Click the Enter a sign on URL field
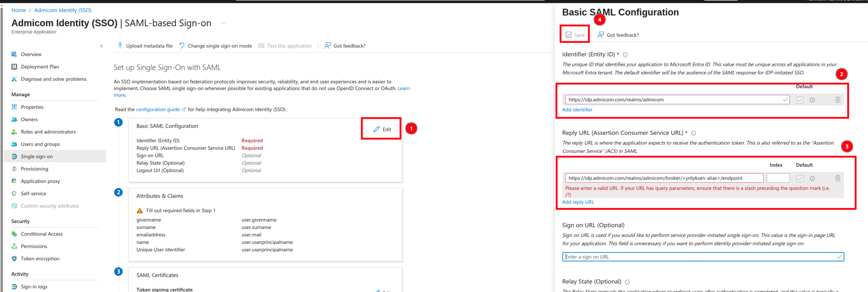Image resolution: width=868 pixels, height=292 pixels. pyautogui.click(x=703, y=257)
